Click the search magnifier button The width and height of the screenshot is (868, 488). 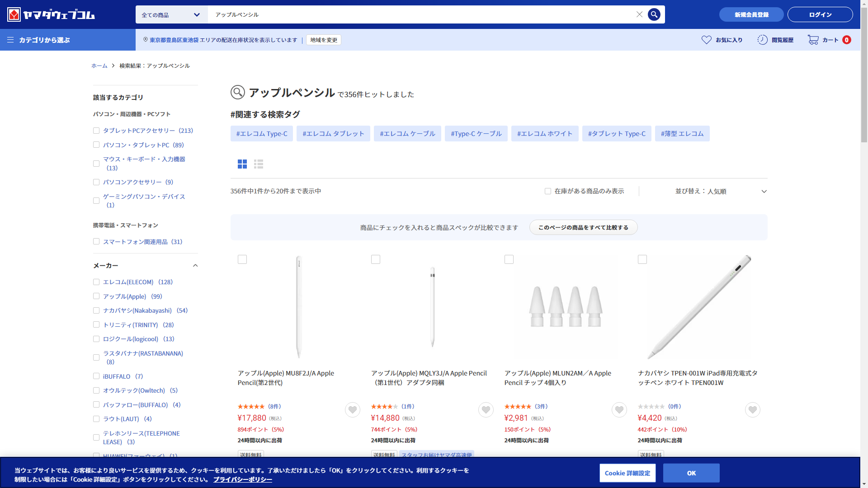(654, 14)
